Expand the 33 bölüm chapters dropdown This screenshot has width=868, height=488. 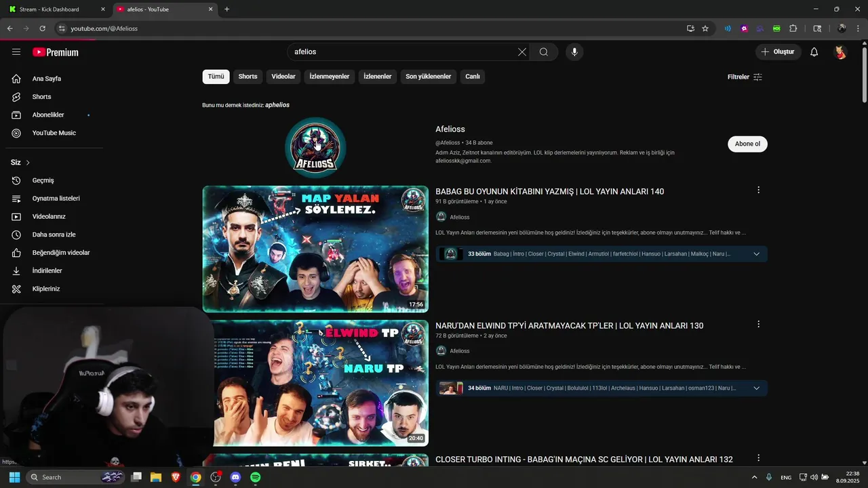tap(756, 254)
